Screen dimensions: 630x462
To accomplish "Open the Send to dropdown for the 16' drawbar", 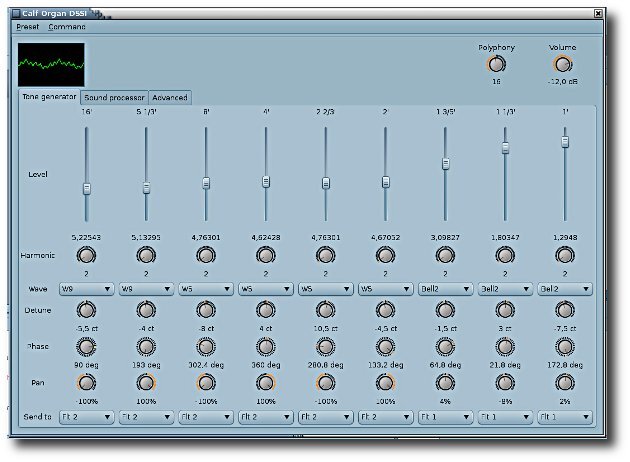I will [x=86, y=417].
